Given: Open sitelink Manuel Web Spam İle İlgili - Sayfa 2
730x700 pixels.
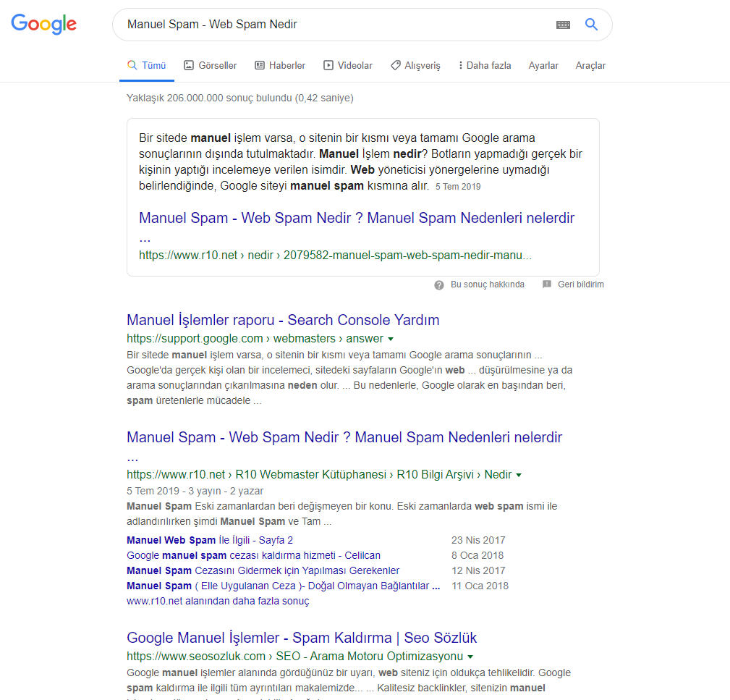Looking at the screenshot, I should (x=210, y=540).
